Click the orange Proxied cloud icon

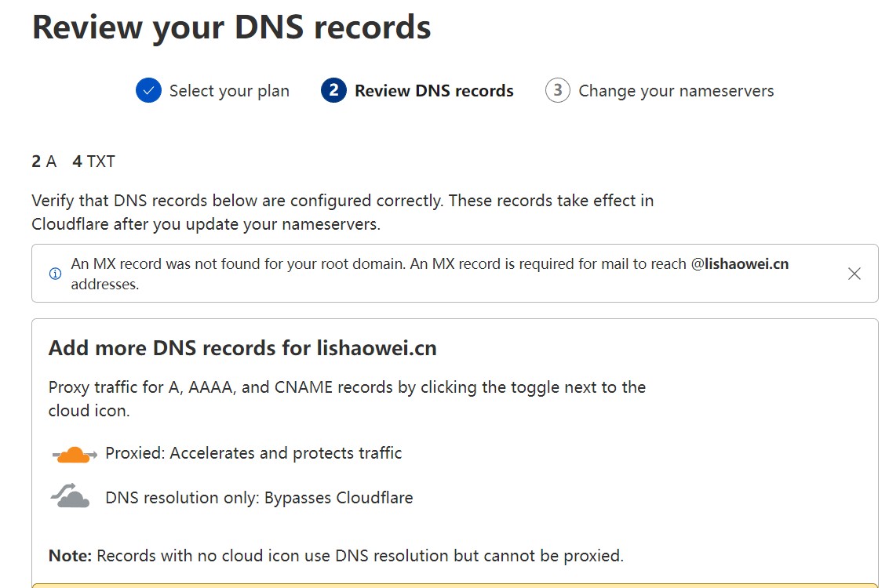[x=74, y=454]
